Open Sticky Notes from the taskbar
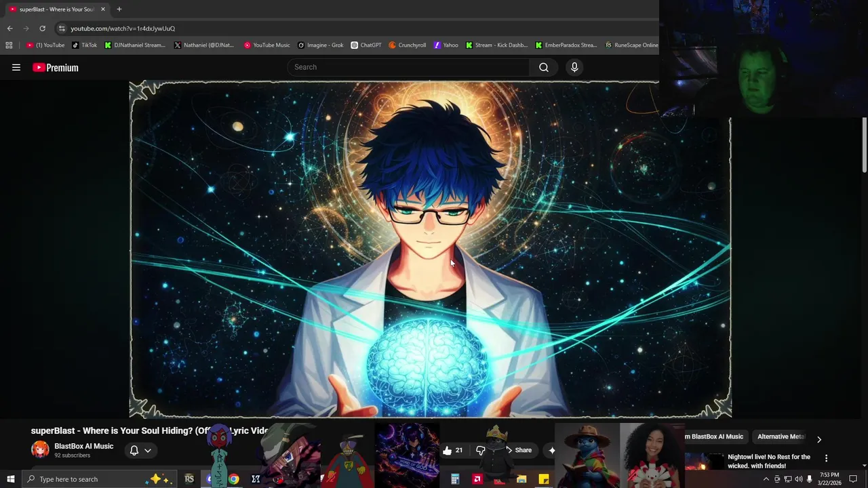Screen dimensions: 868x488 pyautogui.click(x=543, y=479)
